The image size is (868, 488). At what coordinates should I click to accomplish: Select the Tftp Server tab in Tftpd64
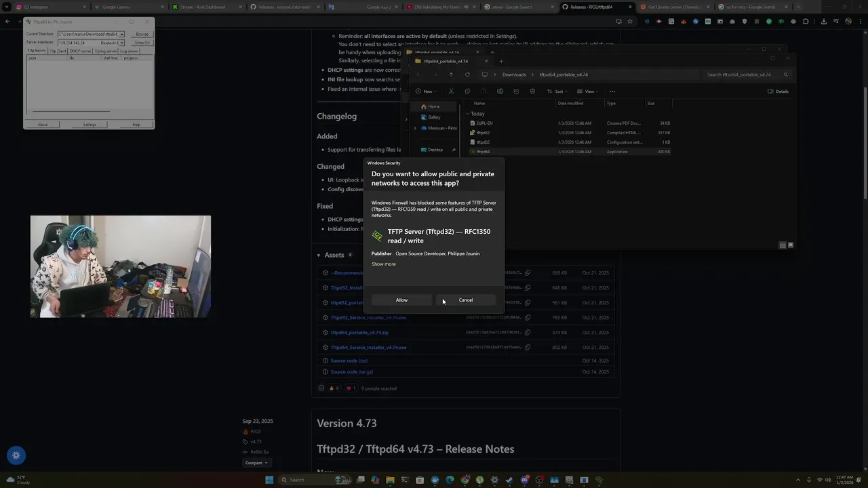click(x=37, y=51)
